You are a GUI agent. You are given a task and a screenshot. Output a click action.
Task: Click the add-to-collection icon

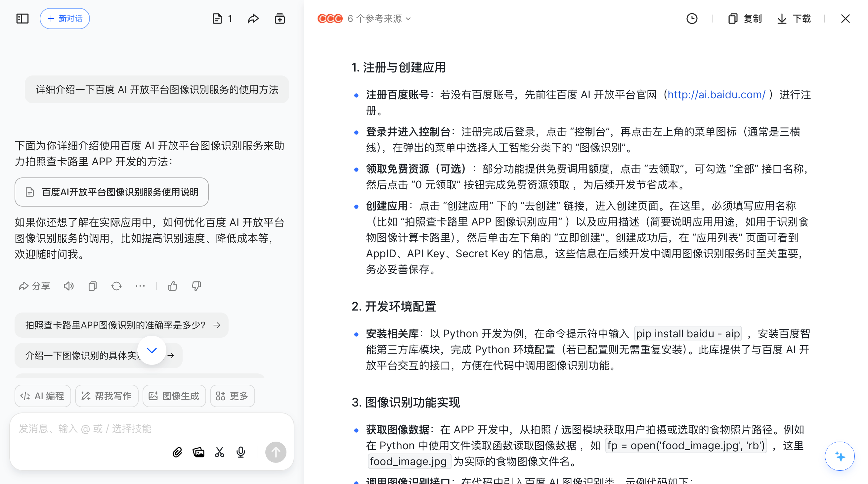click(280, 19)
